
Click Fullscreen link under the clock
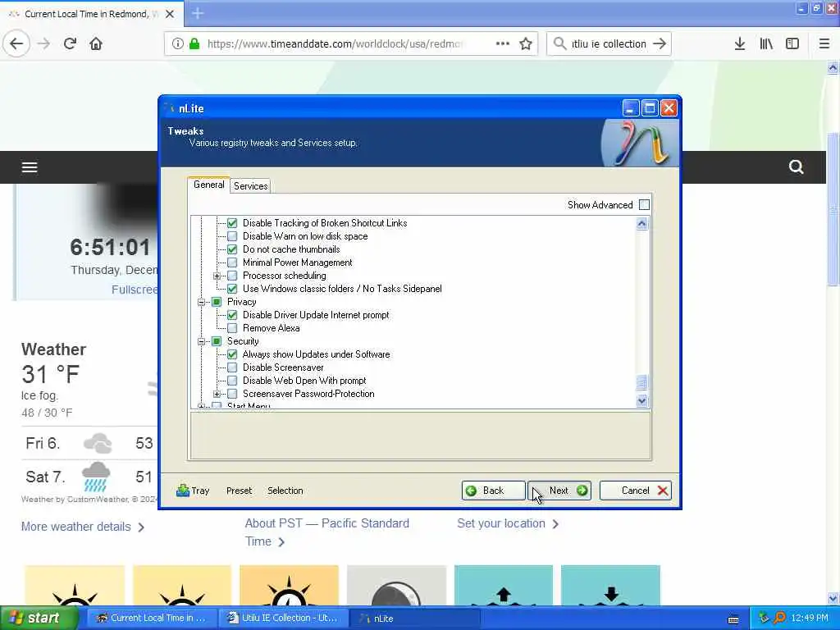click(135, 290)
